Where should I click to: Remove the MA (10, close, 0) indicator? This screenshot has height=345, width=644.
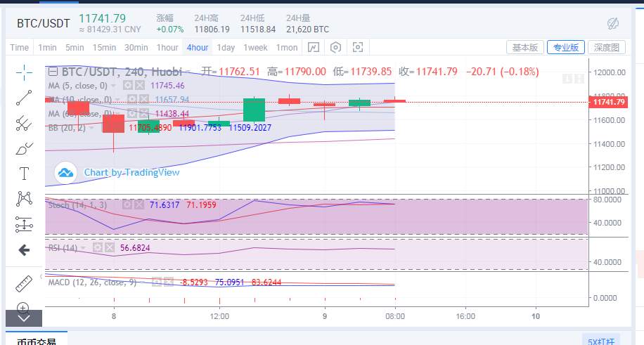pos(143,99)
